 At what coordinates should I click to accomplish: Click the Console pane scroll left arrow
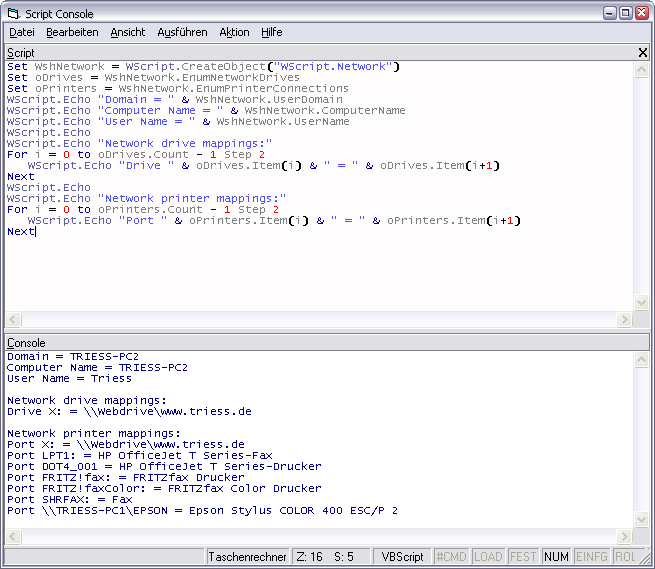coord(13,536)
